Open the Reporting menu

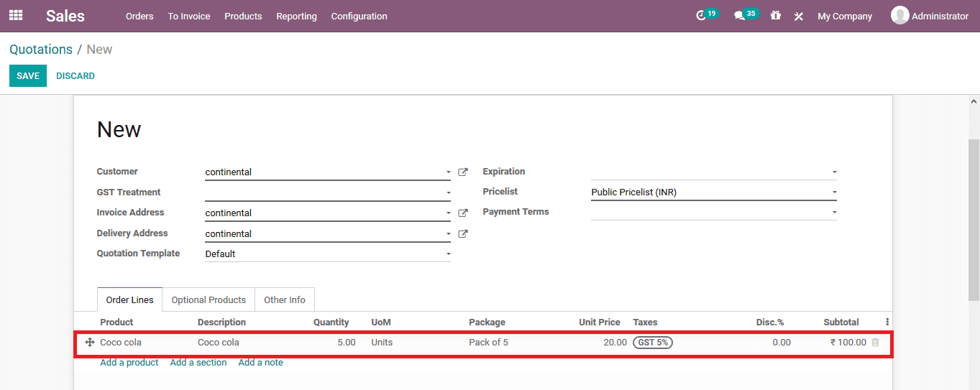tap(296, 16)
